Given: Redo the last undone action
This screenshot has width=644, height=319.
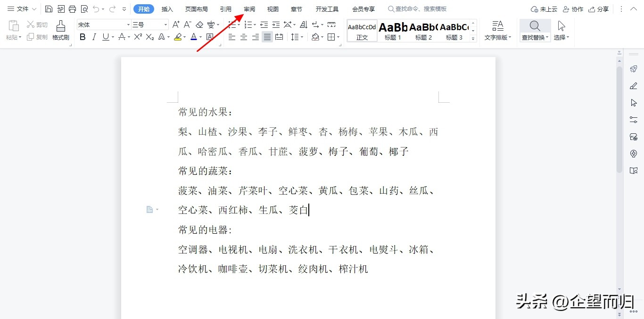Looking at the screenshot, I should coord(112,9).
